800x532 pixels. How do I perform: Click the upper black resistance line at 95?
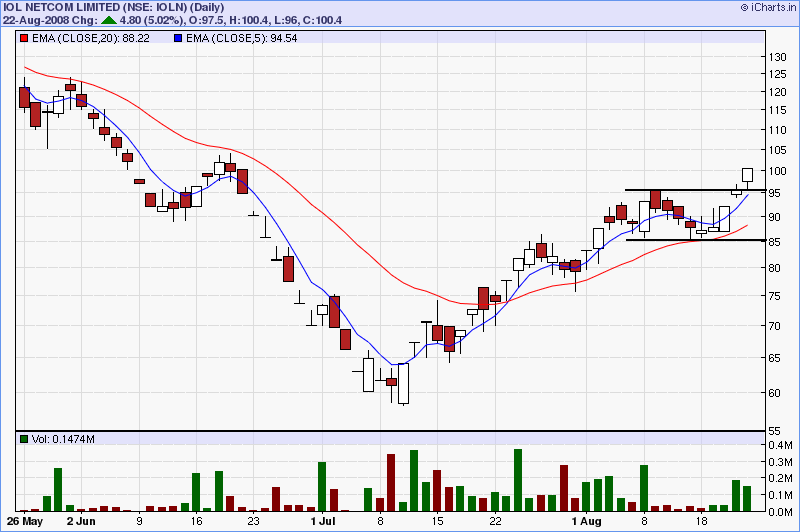pyautogui.click(x=695, y=190)
